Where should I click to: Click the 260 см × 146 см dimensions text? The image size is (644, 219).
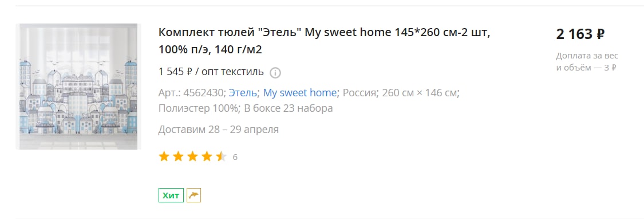420,93
